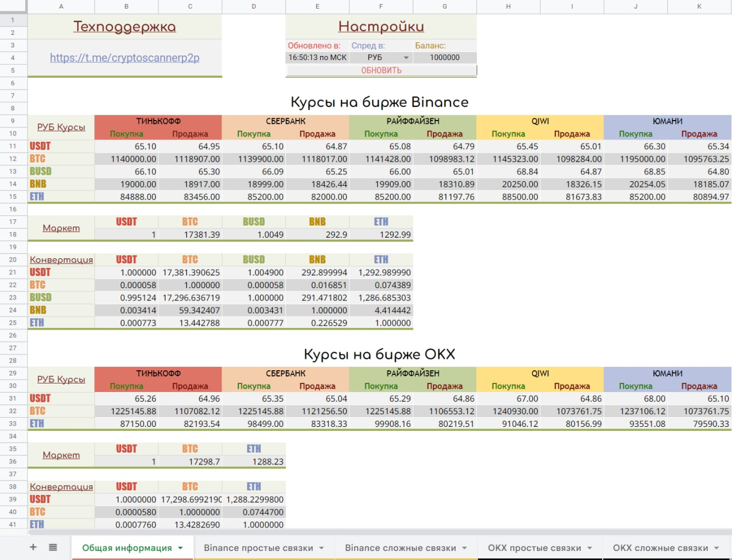Viewport: 732px width, 560px height.
Task: Open the dropdown arrow on Общая информация tab
Action: point(180,547)
